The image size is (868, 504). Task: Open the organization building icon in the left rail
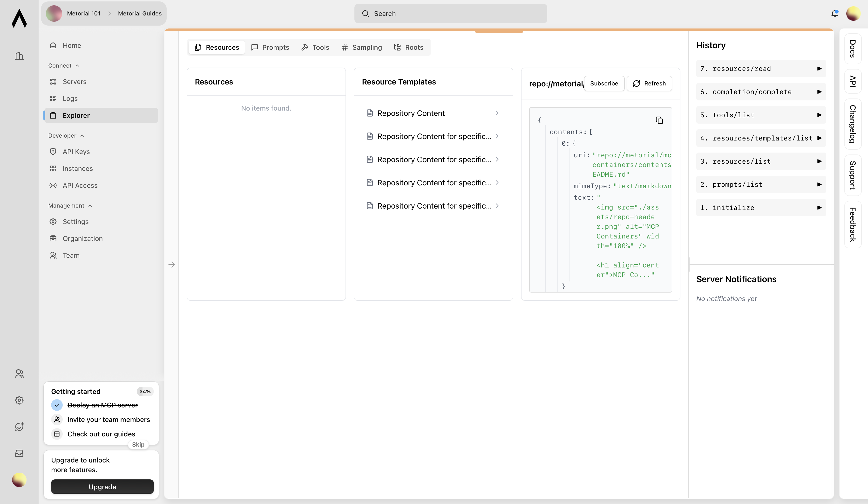tap(19, 56)
